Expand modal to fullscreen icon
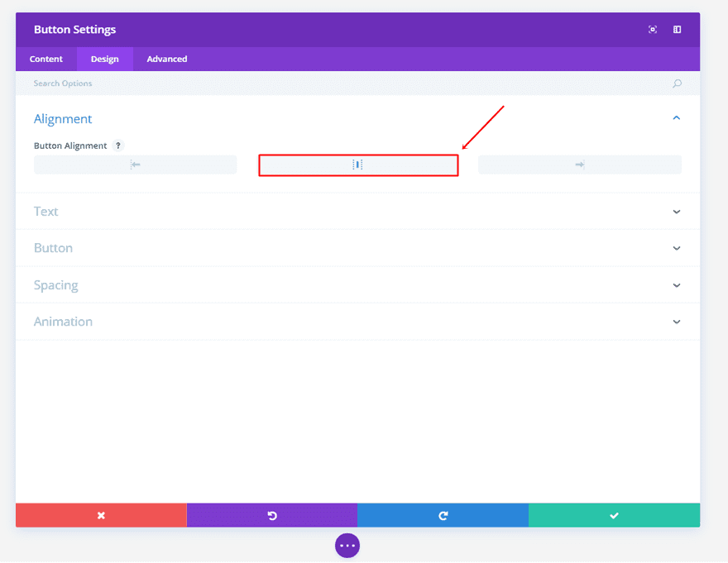The height and width of the screenshot is (563, 728). coord(653,30)
